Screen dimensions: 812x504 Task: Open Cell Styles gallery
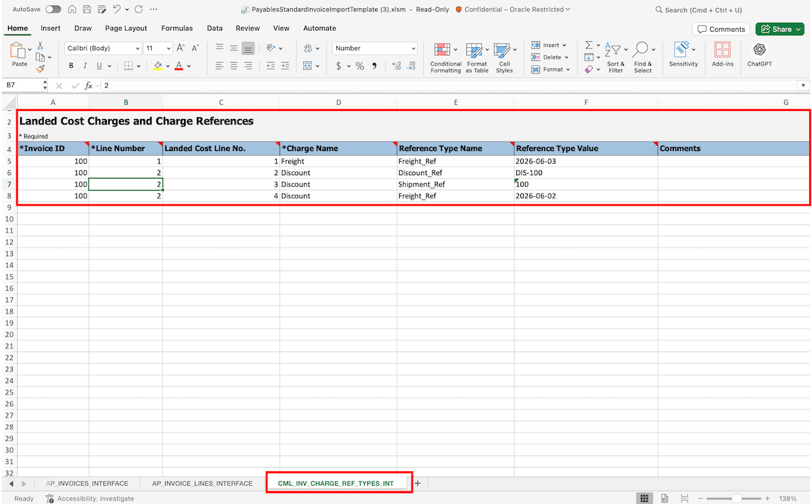coord(504,58)
